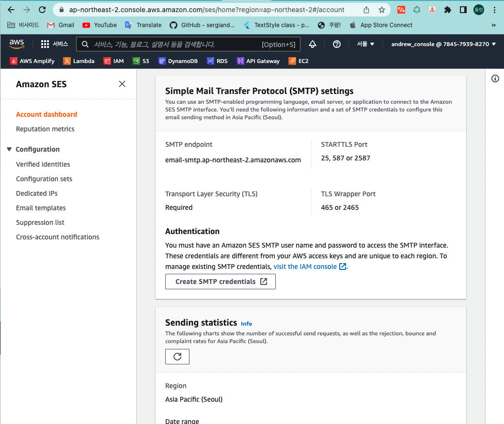Open the andrew_console account dropdown
This screenshot has height=424, width=504.
(443, 44)
